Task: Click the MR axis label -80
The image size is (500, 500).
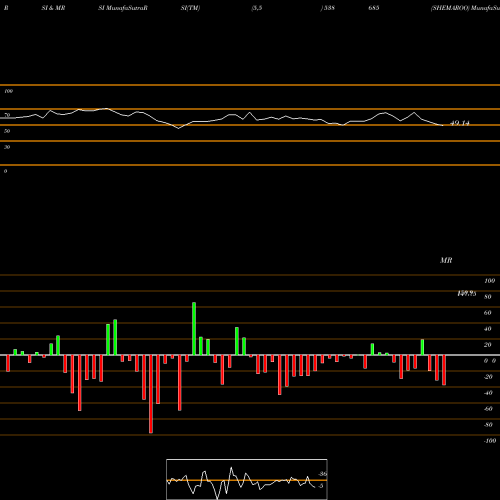Action: (x=488, y=425)
